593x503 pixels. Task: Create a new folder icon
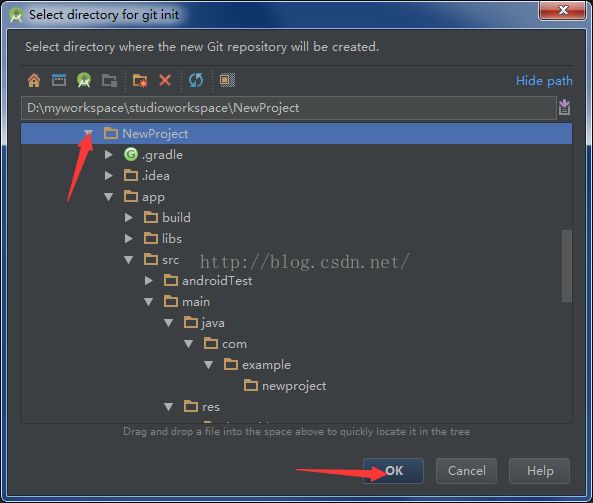(x=140, y=80)
